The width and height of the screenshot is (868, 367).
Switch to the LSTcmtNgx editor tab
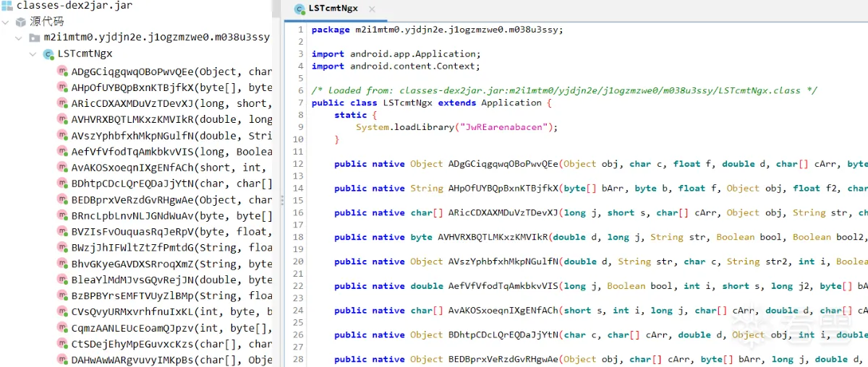(335, 9)
